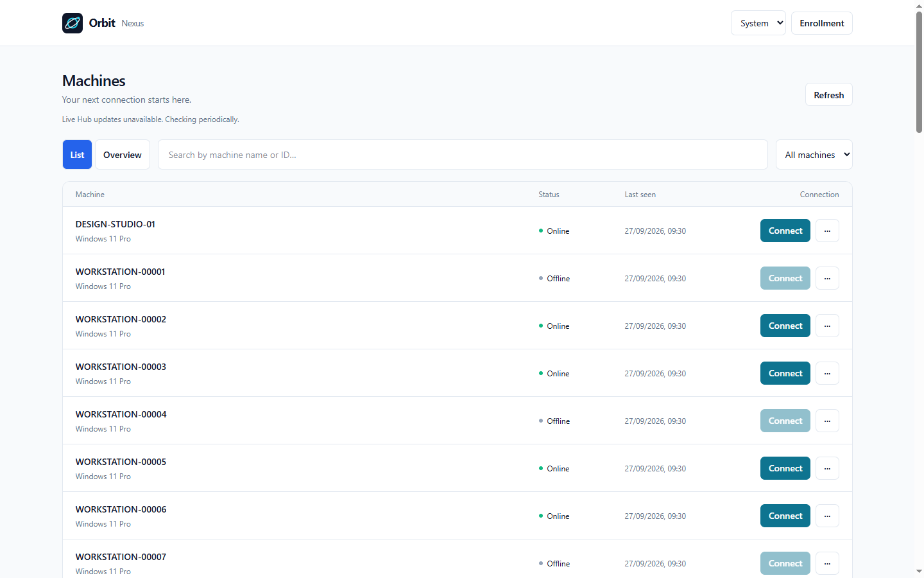Open more options for WORKSTATION-00002
The height and width of the screenshot is (578, 924).
pyautogui.click(x=827, y=326)
